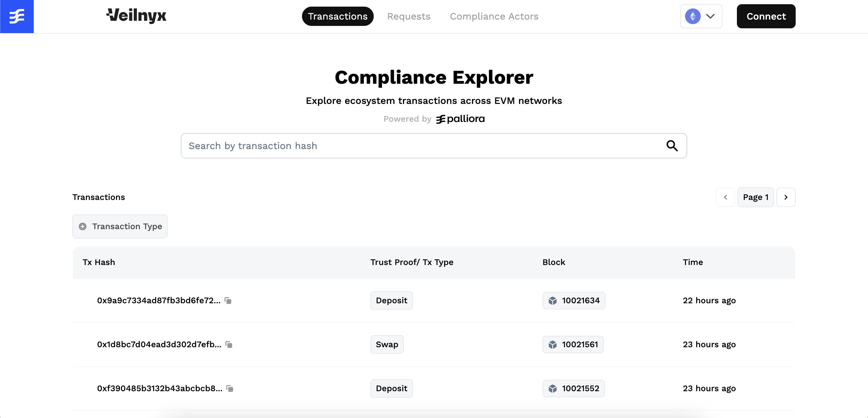
Task: Select the Transactions tab
Action: coord(338,16)
